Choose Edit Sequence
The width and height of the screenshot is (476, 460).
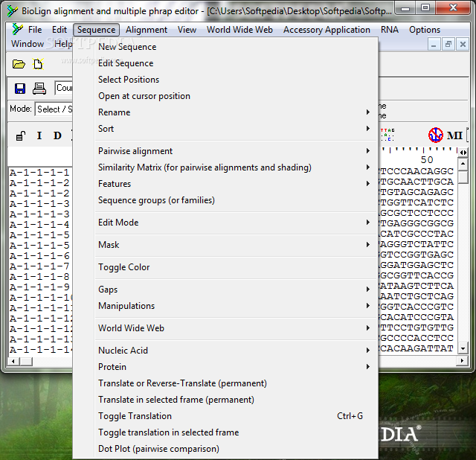[x=236, y=63]
